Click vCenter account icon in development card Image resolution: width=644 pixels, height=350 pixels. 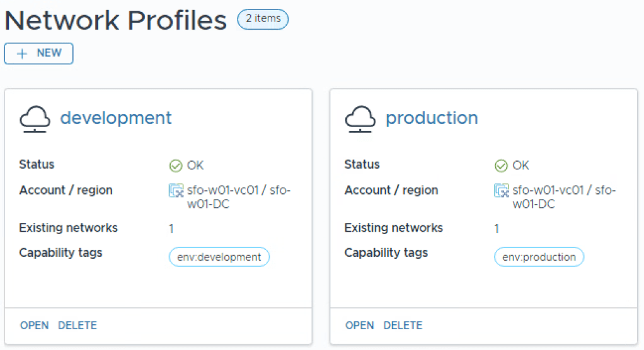pyautogui.click(x=176, y=191)
